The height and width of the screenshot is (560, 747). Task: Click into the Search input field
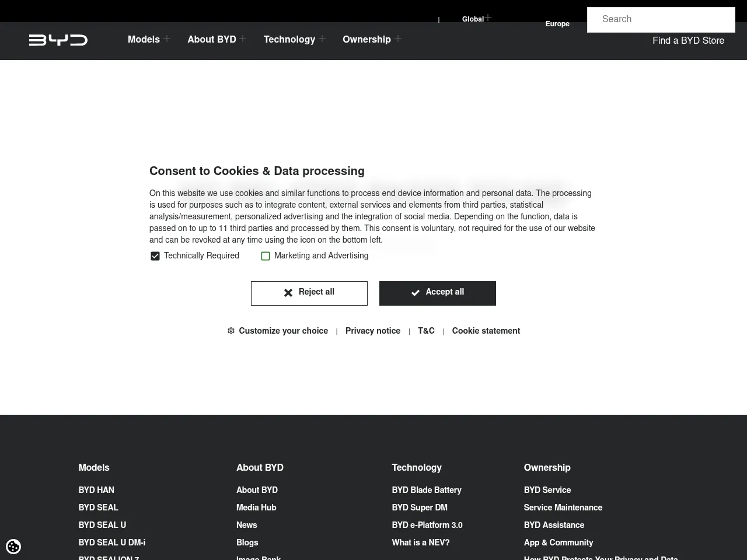point(661,19)
